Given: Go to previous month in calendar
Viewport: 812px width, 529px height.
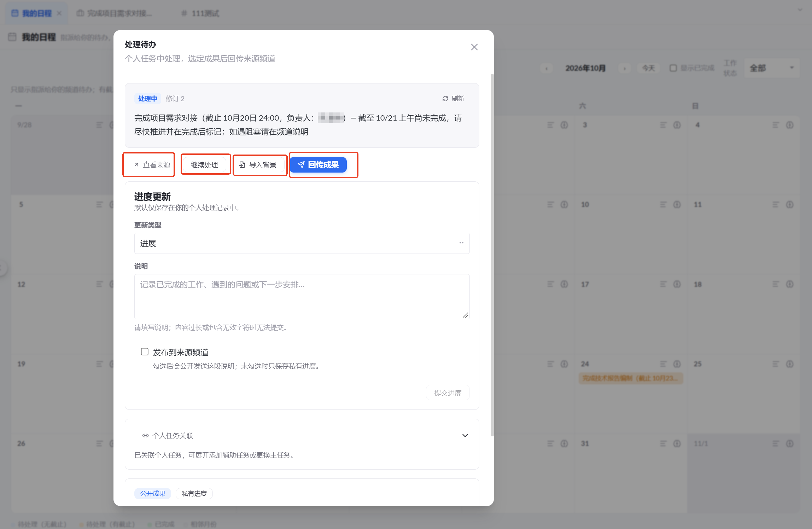Looking at the screenshot, I should (547, 68).
